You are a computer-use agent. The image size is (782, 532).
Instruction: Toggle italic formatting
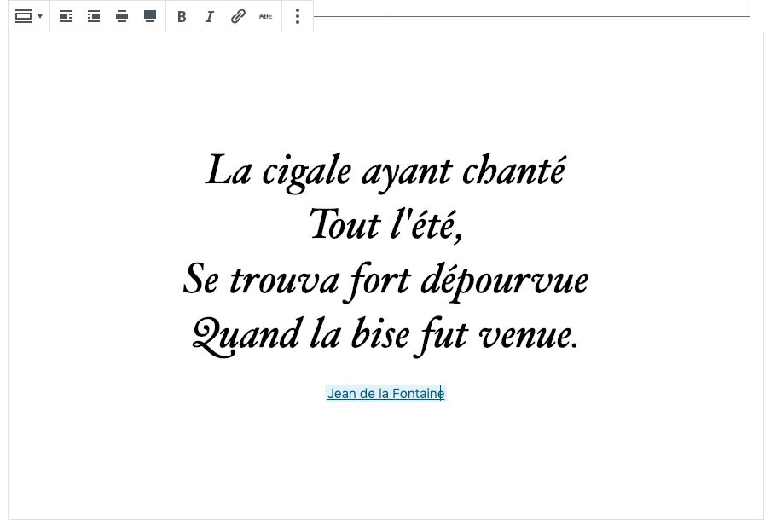pos(210,16)
